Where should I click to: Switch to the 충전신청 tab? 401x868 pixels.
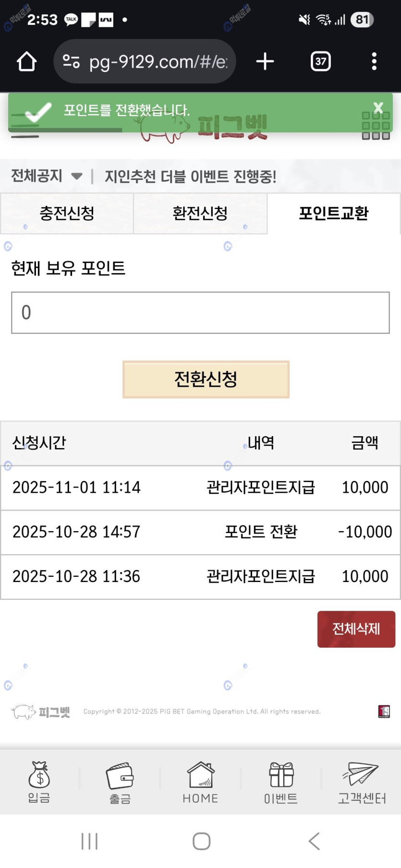click(67, 214)
